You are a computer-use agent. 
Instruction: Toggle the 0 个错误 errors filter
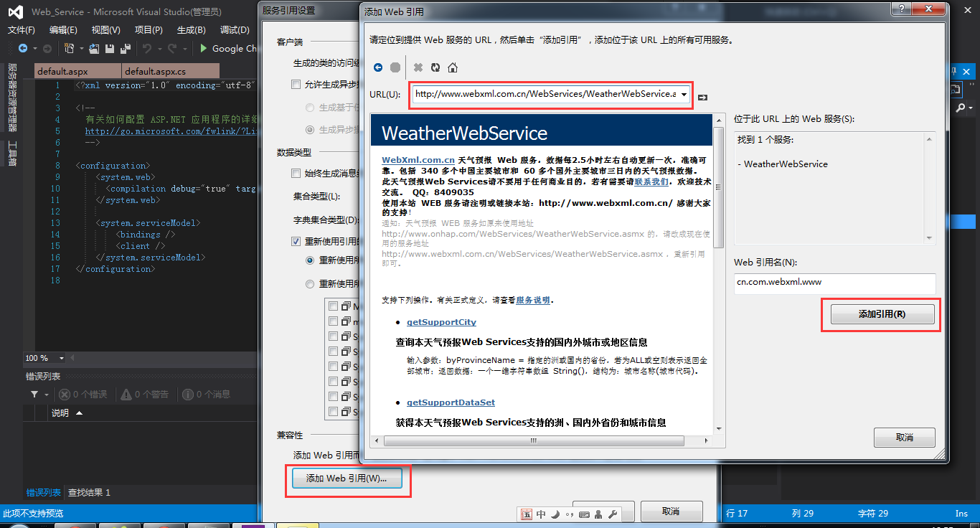click(x=83, y=395)
